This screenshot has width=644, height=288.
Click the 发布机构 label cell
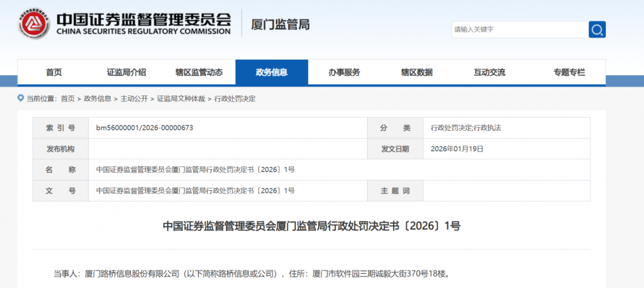(x=60, y=149)
